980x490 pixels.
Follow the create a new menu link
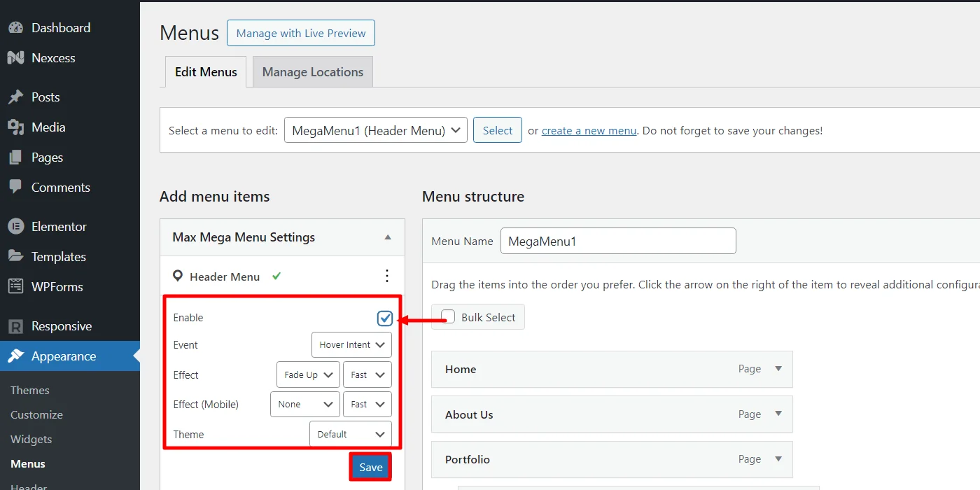point(589,130)
